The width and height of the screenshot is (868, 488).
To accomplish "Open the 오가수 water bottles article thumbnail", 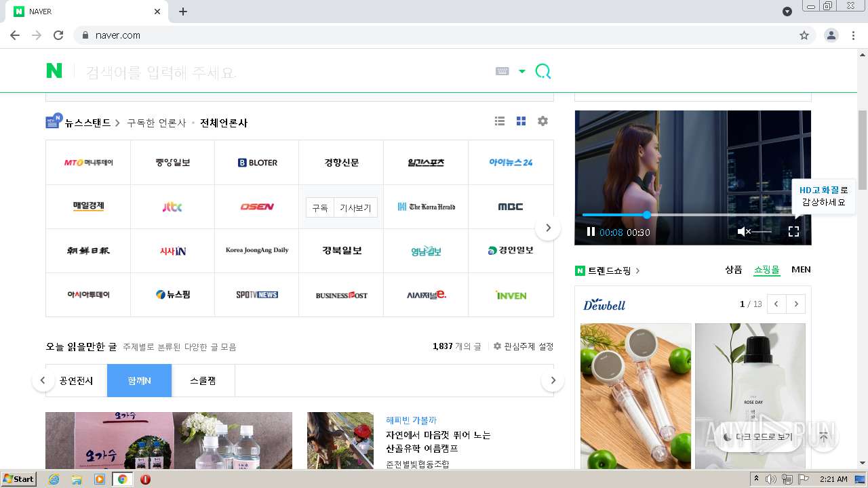I will (169, 441).
